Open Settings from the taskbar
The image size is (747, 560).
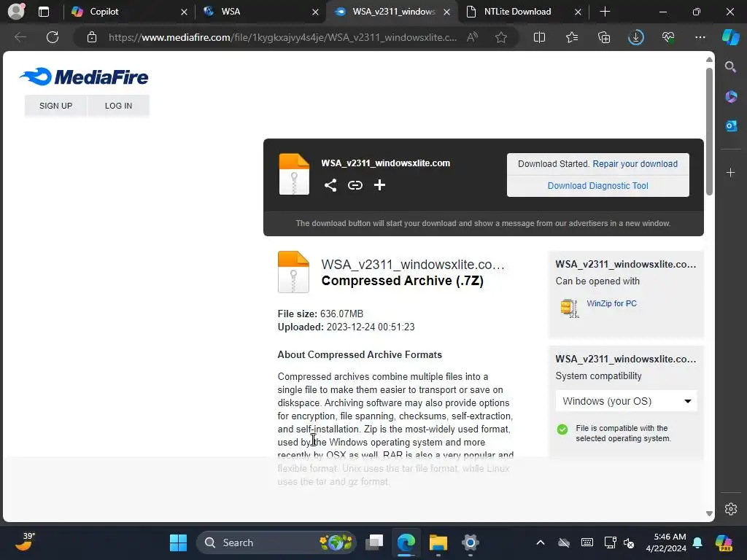point(470,542)
